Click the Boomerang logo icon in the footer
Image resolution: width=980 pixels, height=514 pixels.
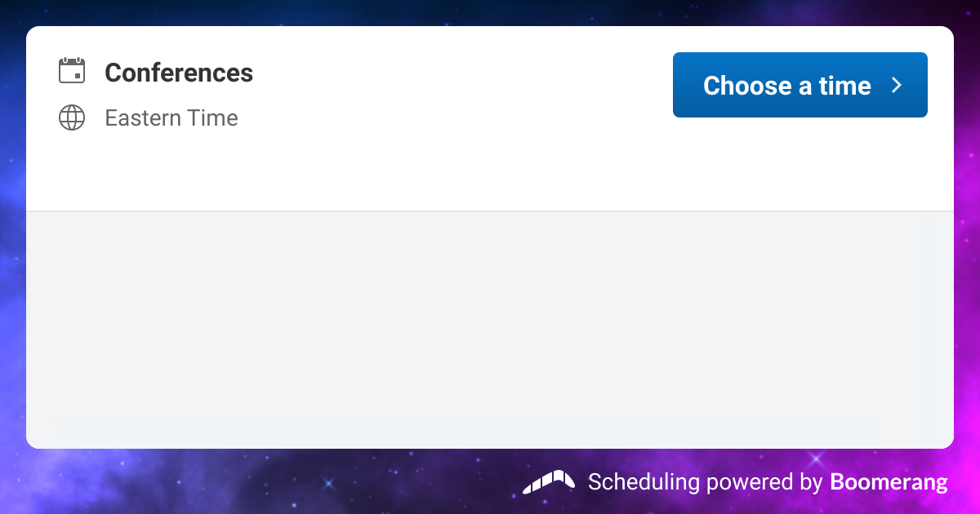pyautogui.click(x=549, y=481)
